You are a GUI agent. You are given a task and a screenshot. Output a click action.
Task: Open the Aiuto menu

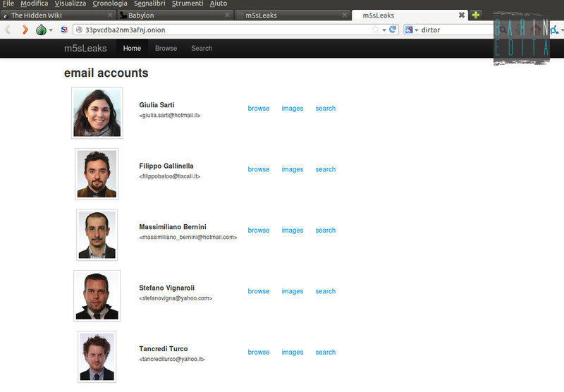pos(219,4)
